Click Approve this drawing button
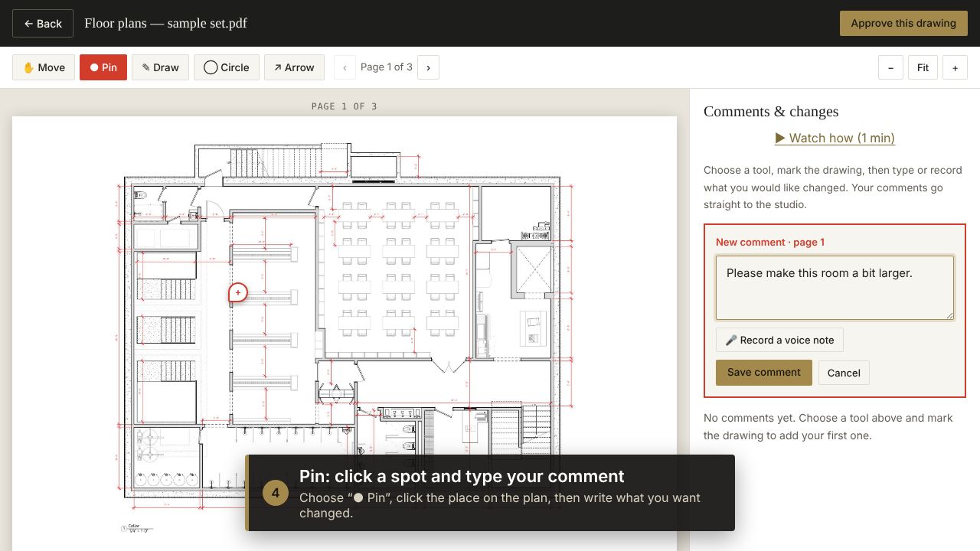The image size is (980, 551). pyautogui.click(x=903, y=23)
